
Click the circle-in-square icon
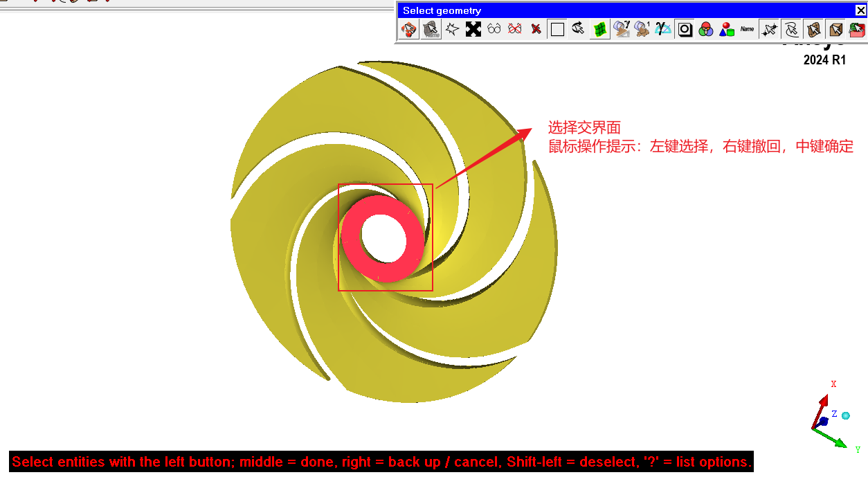[x=685, y=29]
